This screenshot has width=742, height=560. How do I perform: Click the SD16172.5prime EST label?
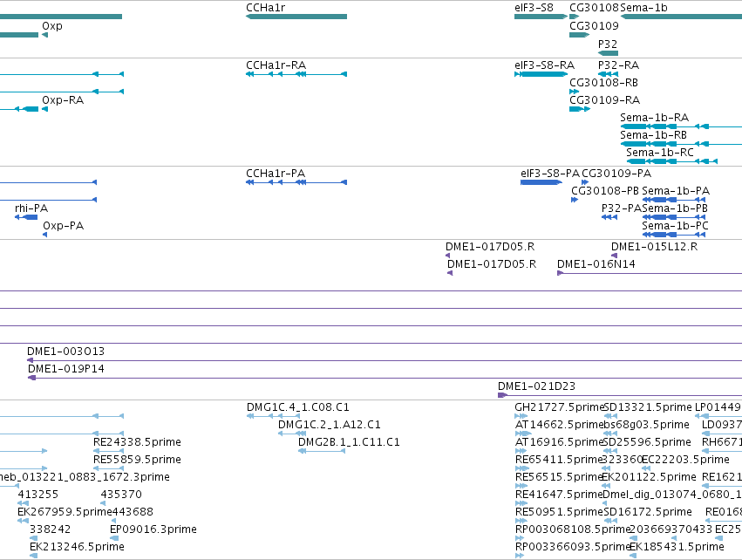[648, 512]
